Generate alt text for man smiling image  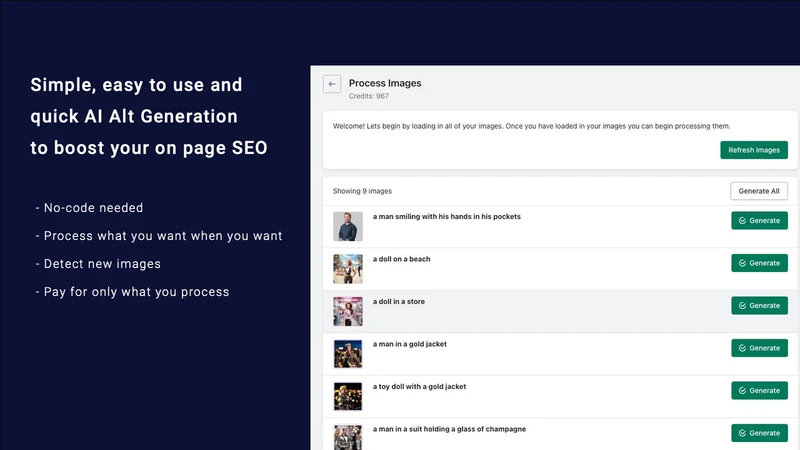[759, 220]
